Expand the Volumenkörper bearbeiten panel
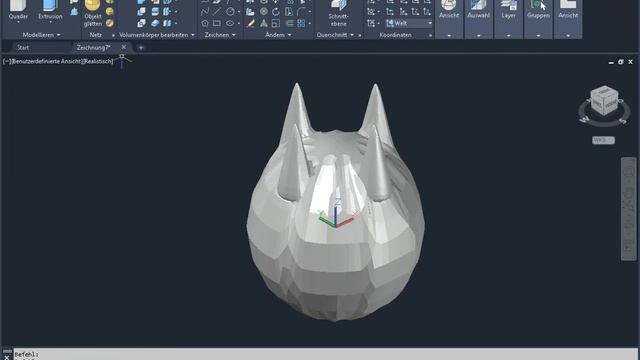The width and height of the screenshot is (640, 360). click(157, 35)
